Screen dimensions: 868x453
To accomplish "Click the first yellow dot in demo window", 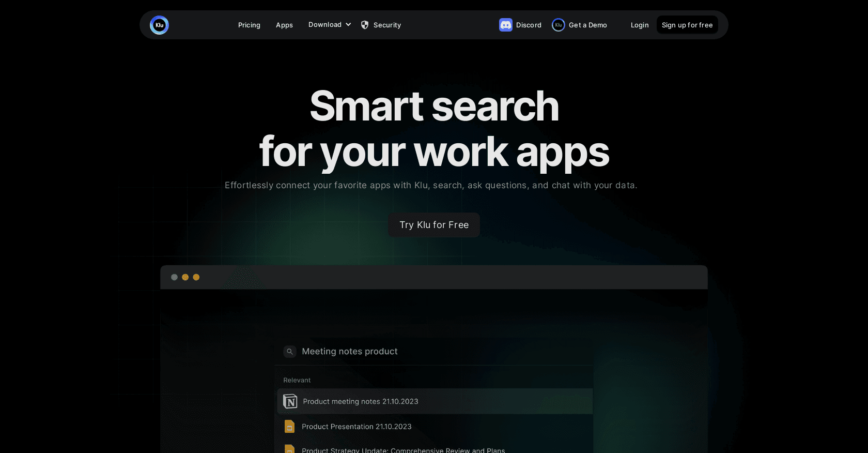I will 185,277.
